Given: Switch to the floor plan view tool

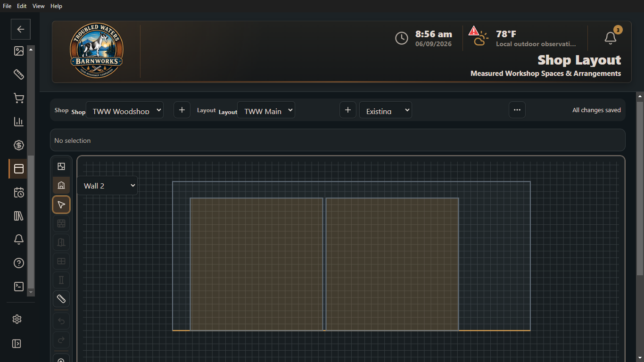Looking at the screenshot, I should point(61,166).
